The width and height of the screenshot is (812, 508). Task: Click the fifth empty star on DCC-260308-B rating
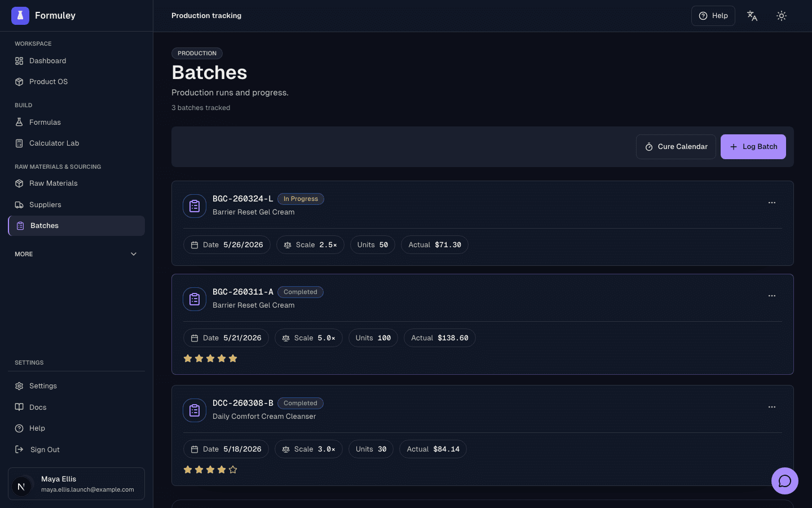point(233,470)
